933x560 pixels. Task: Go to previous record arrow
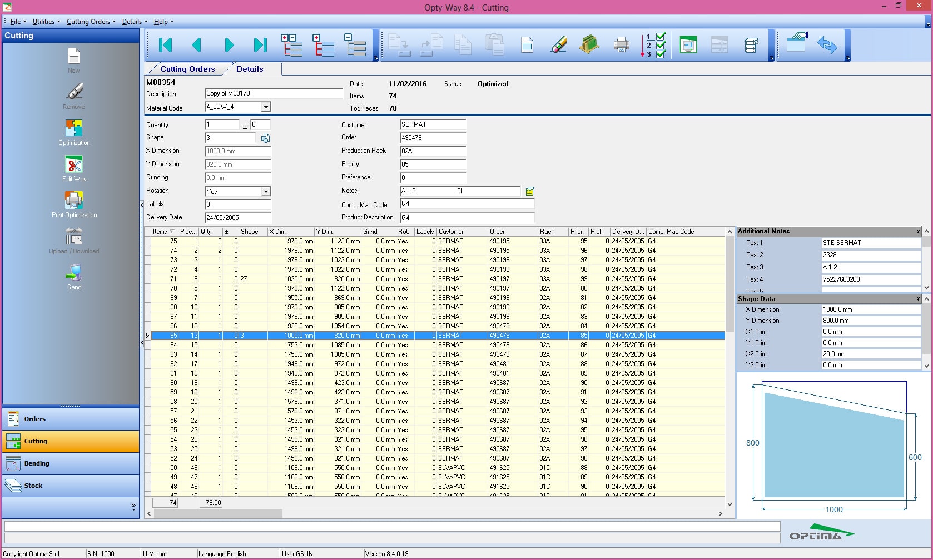196,45
